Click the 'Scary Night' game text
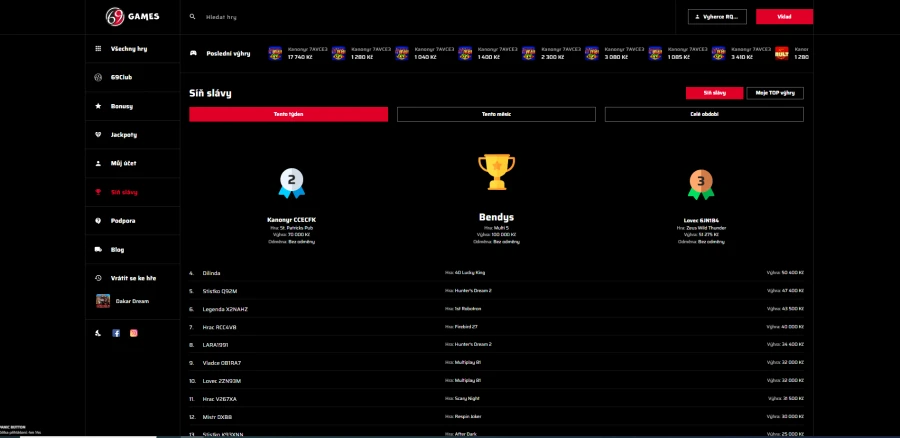 (x=467, y=398)
